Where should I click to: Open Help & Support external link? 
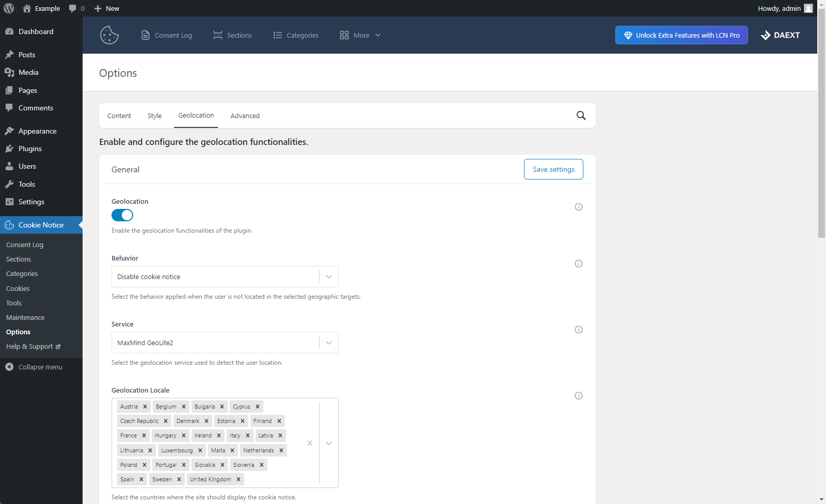[33, 346]
